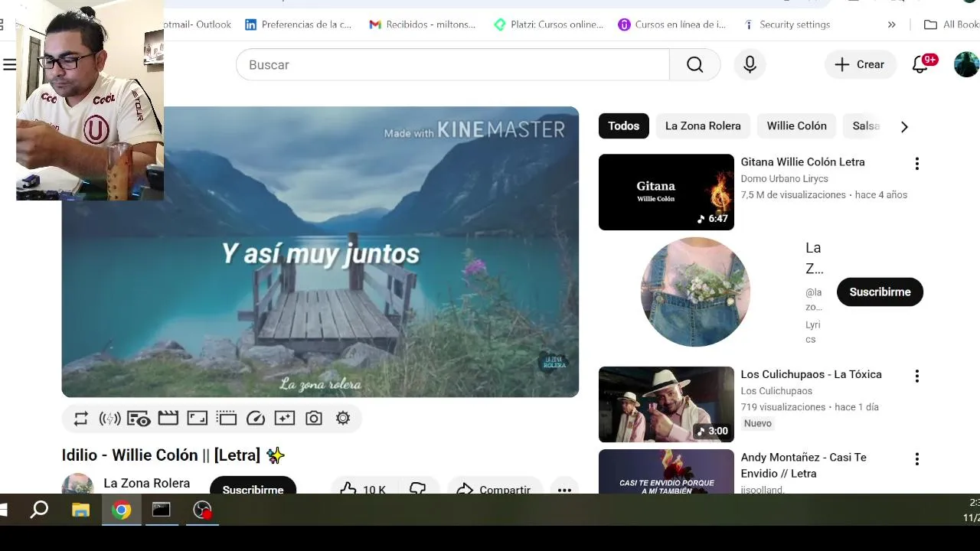
Task: Select the Willie Colón filter chip
Action: (796, 126)
